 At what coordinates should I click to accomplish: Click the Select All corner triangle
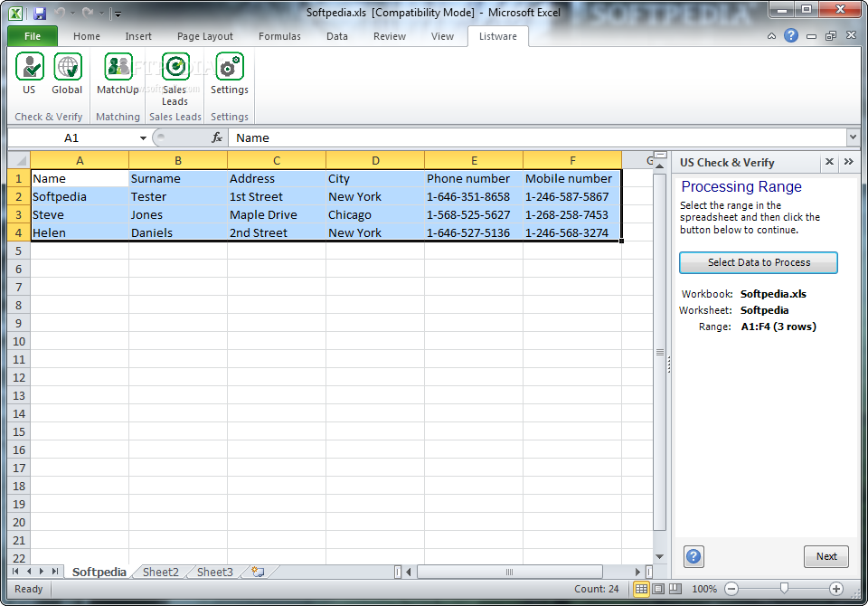coord(20,161)
